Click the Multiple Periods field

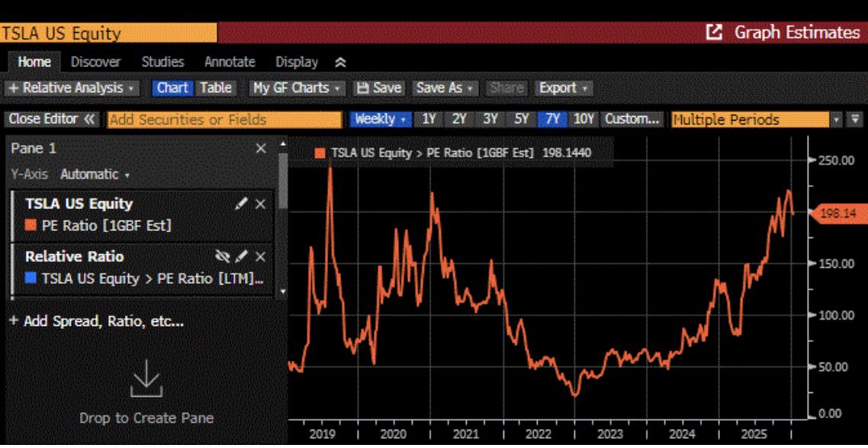click(750, 120)
